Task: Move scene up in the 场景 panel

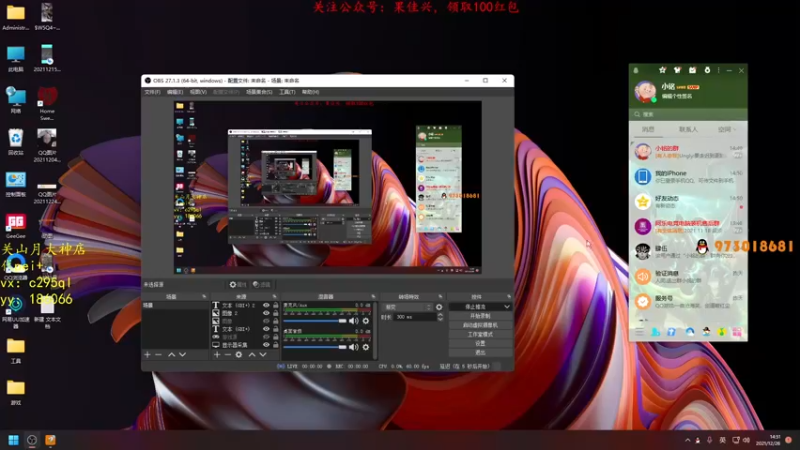Action: pyautogui.click(x=171, y=355)
